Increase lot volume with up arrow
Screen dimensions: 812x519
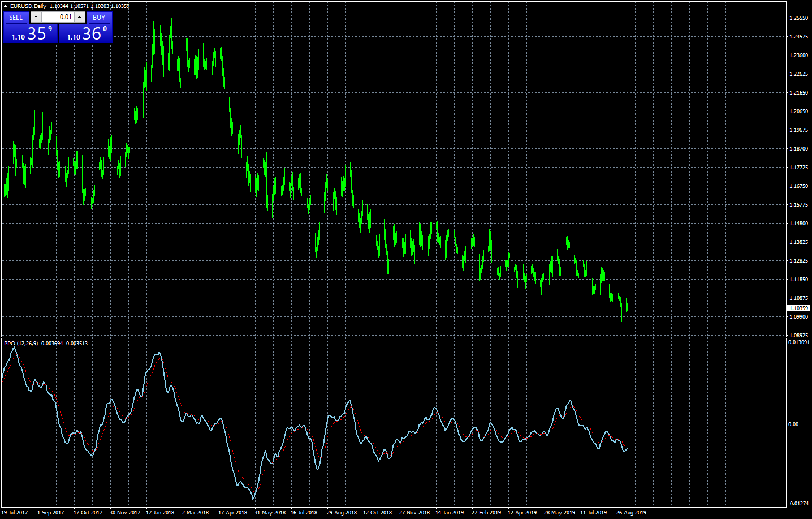(80, 17)
